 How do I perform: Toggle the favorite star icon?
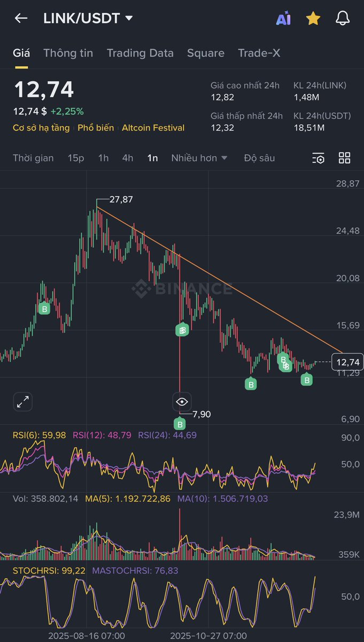tap(313, 19)
